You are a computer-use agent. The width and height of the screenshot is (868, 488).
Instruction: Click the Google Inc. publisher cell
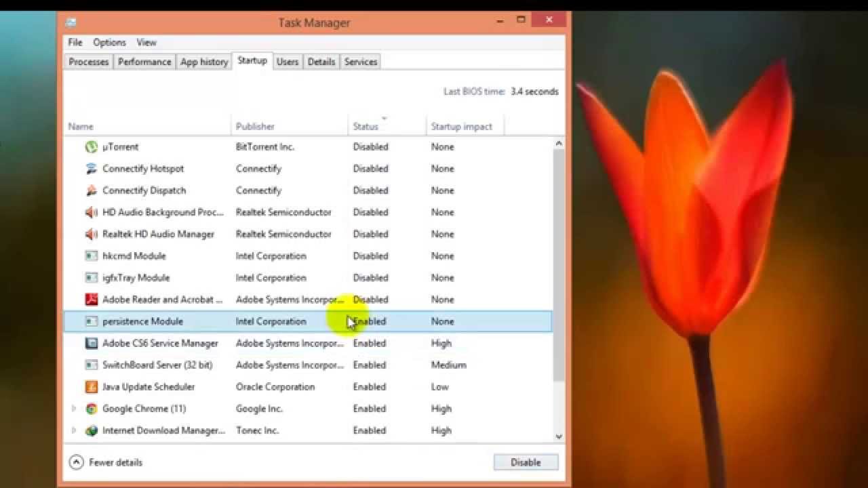click(x=259, y=408)
